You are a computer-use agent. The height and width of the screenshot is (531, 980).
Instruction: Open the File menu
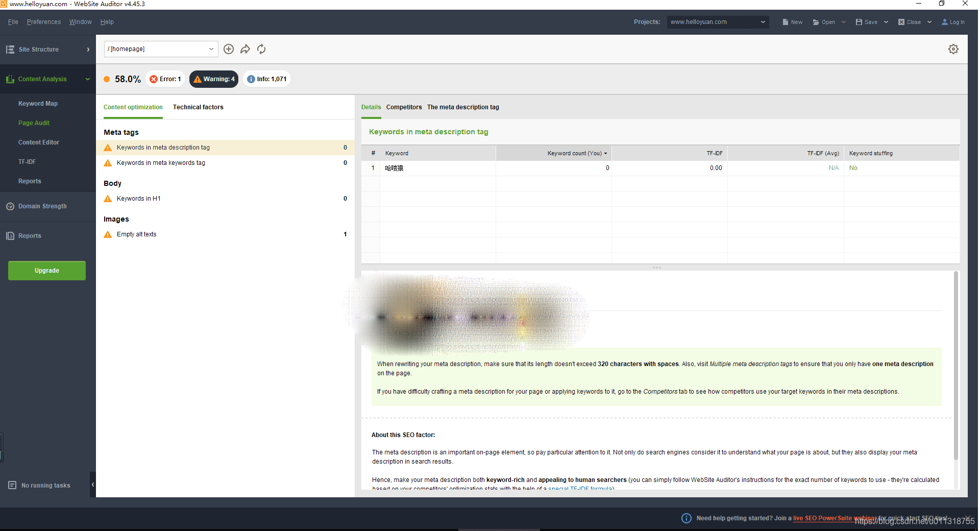pyautogui.click(x=13, y=22)
